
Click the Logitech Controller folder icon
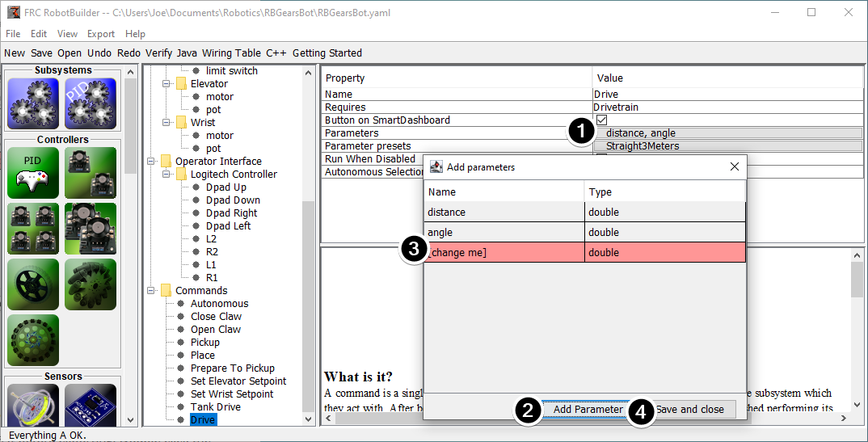pyautogui.click(x=182, y=175)
